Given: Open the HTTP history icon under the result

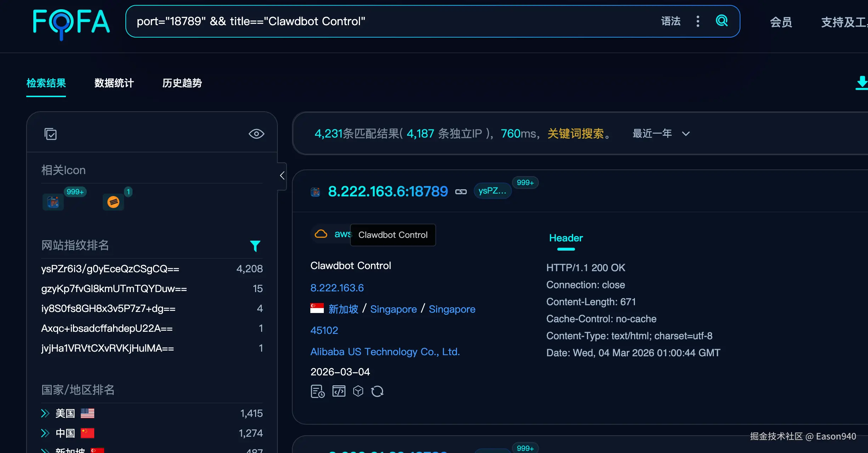Looking at the screenshot, I should (x=317, y=391).
